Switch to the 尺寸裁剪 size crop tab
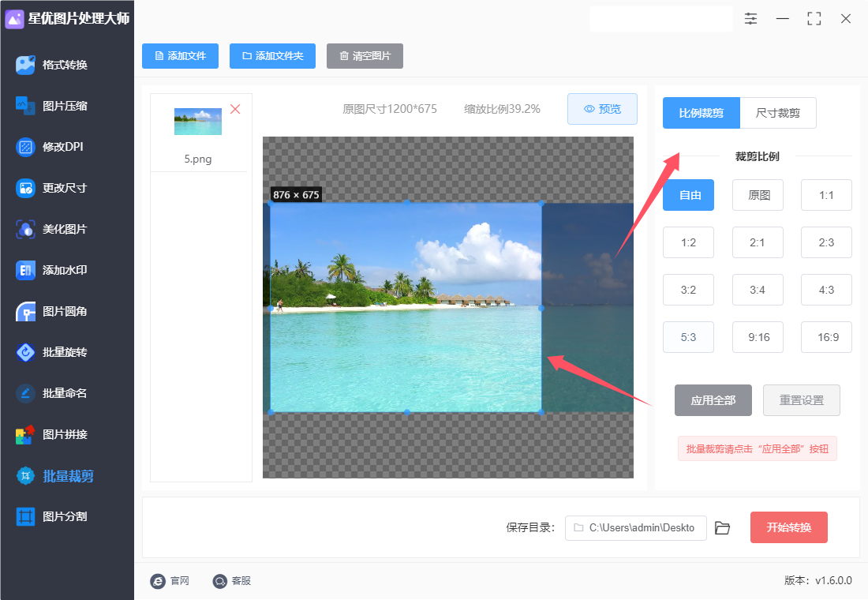Viewport: 868px width, 600px height. 778,113
